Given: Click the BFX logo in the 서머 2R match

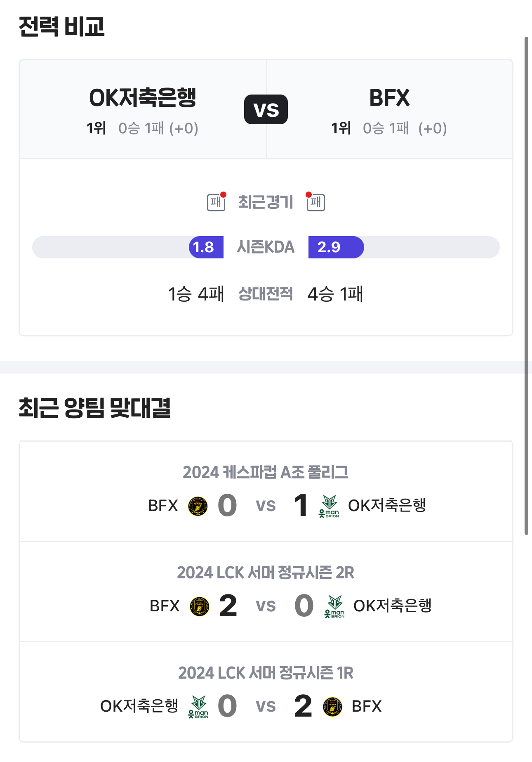Looking at the screenshot, I should tap(200, 606).
